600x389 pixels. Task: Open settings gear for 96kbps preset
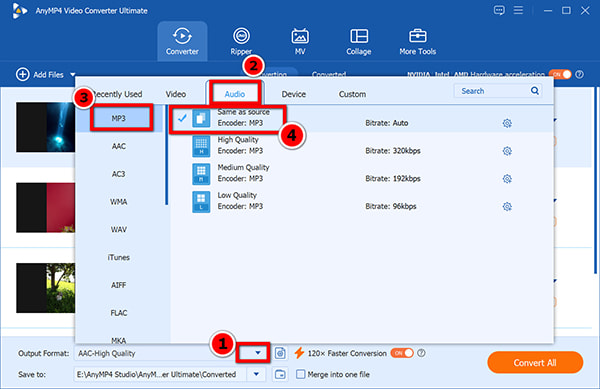507,207
